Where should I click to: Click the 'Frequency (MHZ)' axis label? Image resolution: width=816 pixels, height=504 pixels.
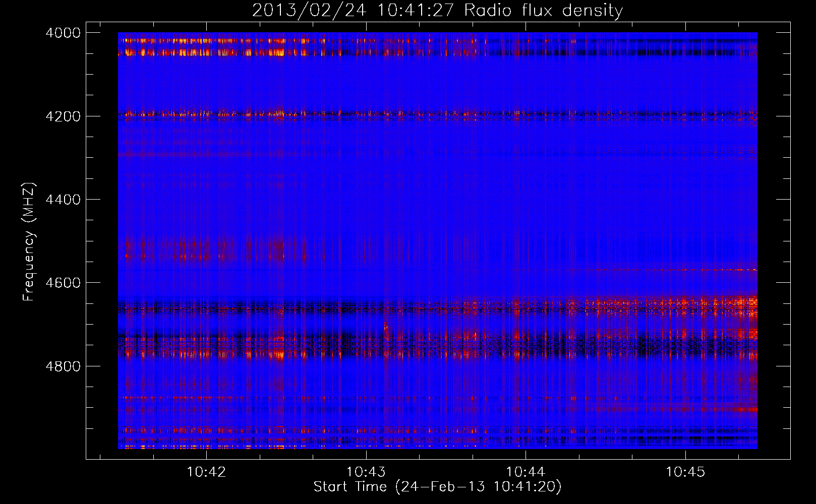coord(29,241)
